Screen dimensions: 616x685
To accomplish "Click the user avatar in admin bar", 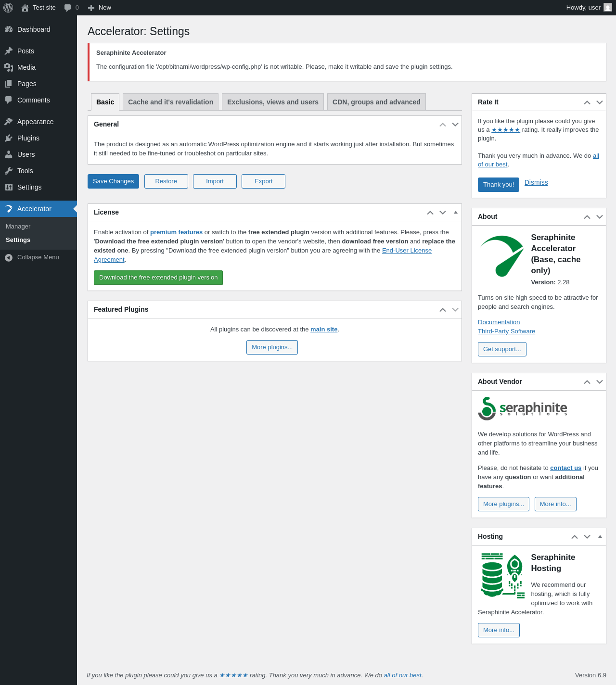I will click(608, 8).
